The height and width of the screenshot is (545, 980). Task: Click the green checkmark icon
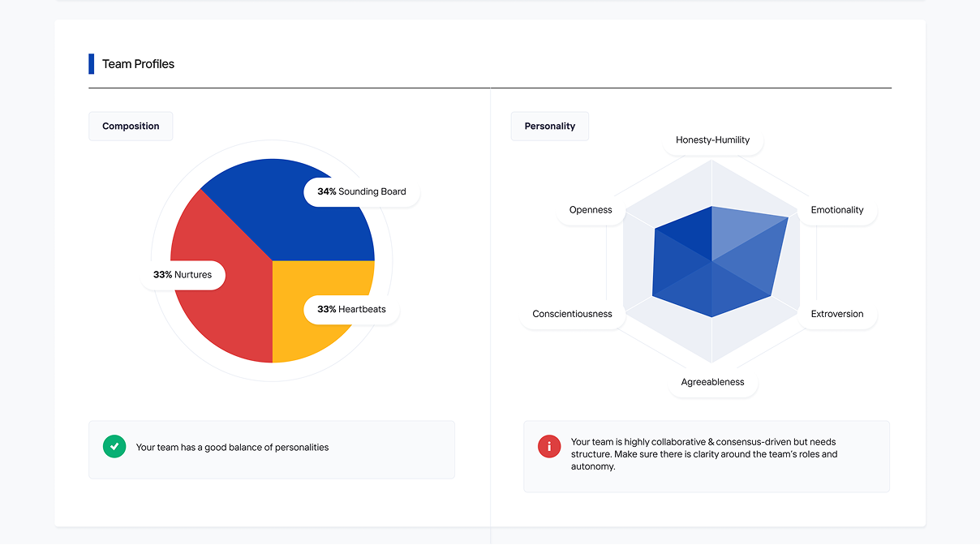tap(114, 447)
